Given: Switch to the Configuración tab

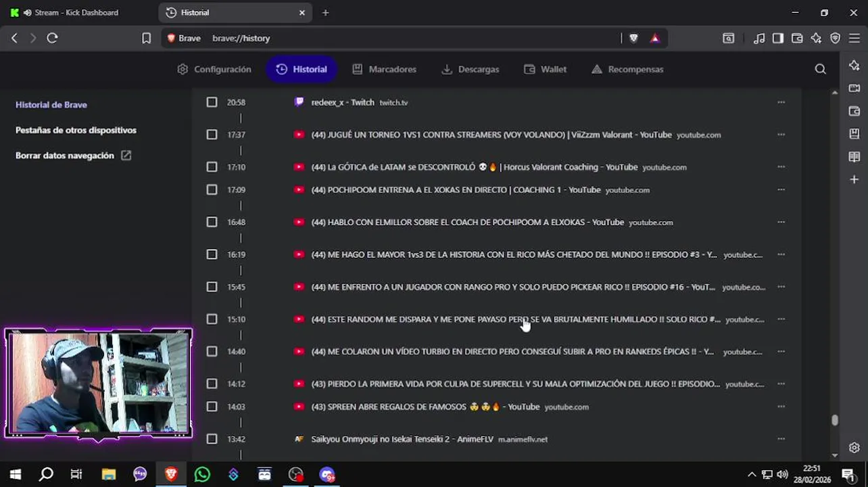Looking at the screenshot, I should pos(214,69).
